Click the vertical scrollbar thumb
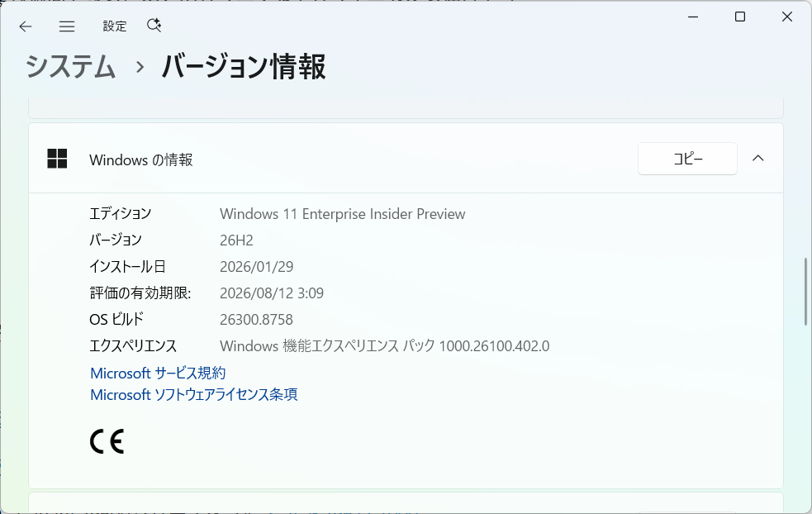The image size is (812, 514). (805, 292)
